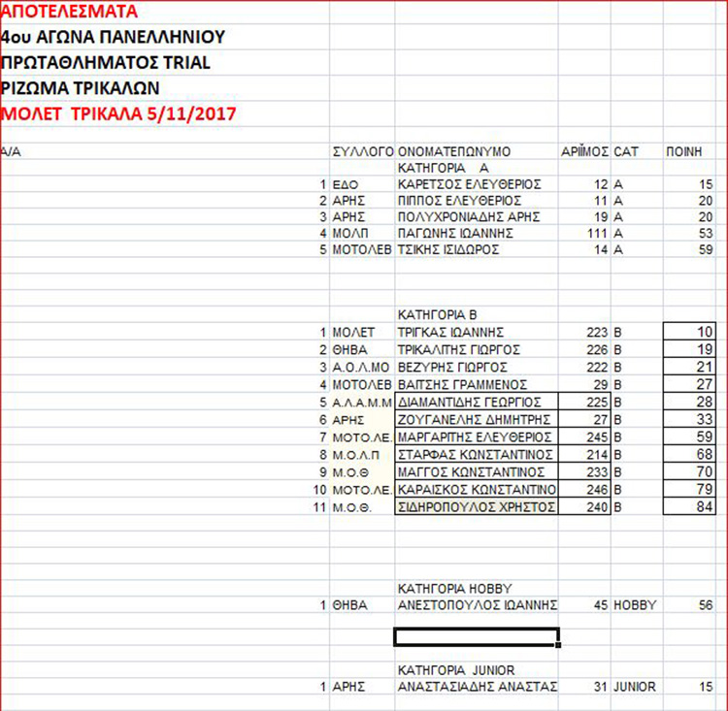Viewport: 728px width, 711px height.
Task: Click the fill handle of active cell
Action: [x=558, y=645]
